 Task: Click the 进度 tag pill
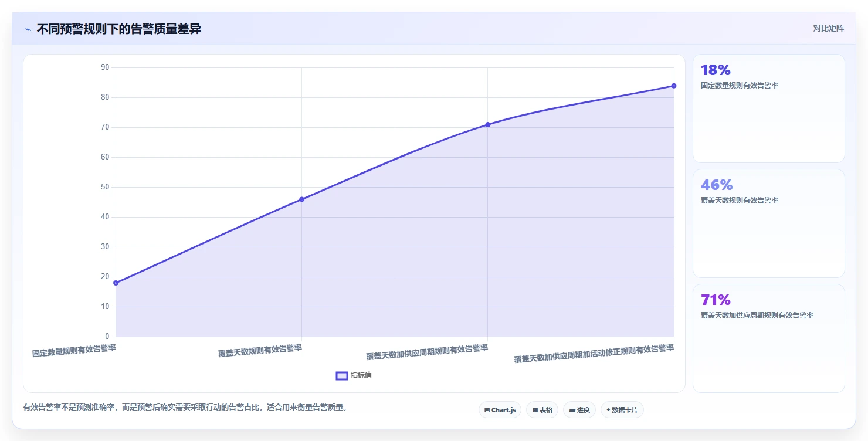[579, 410]
